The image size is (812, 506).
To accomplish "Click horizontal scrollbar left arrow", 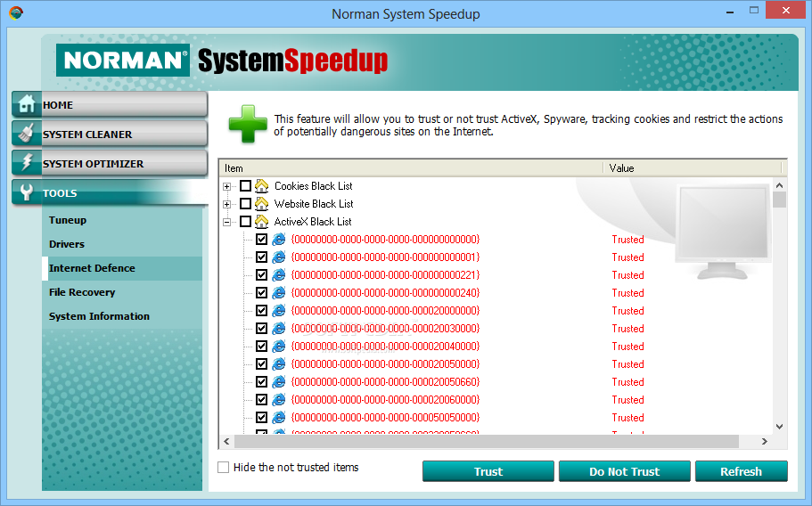I will (x=226, y=441).
